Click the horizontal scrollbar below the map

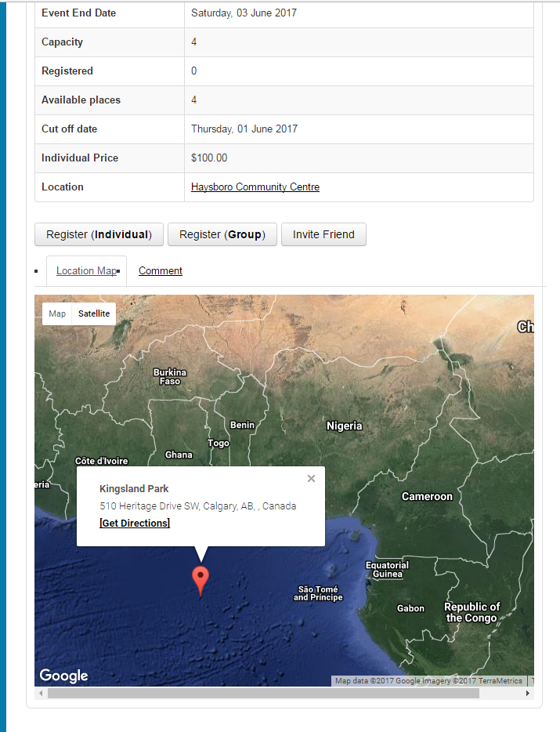pyautogui.click(x=262, y=694)
